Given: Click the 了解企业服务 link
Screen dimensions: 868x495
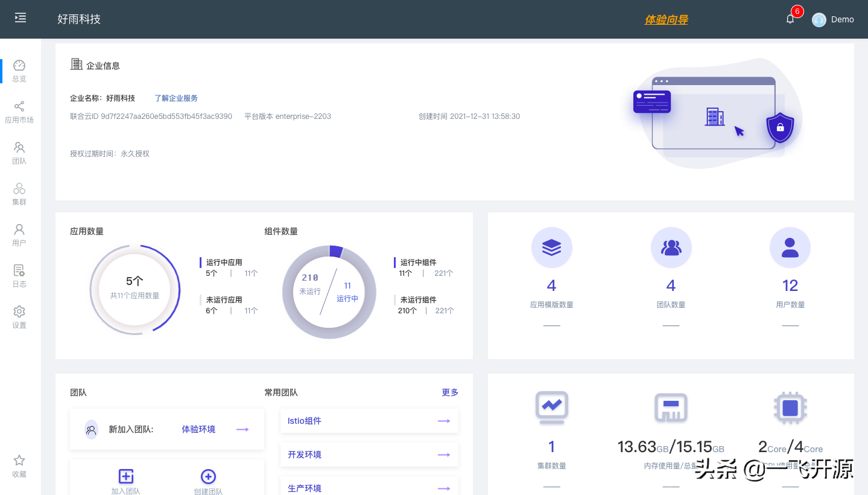Looking at the screenshot, I should (x=176, y=98).
